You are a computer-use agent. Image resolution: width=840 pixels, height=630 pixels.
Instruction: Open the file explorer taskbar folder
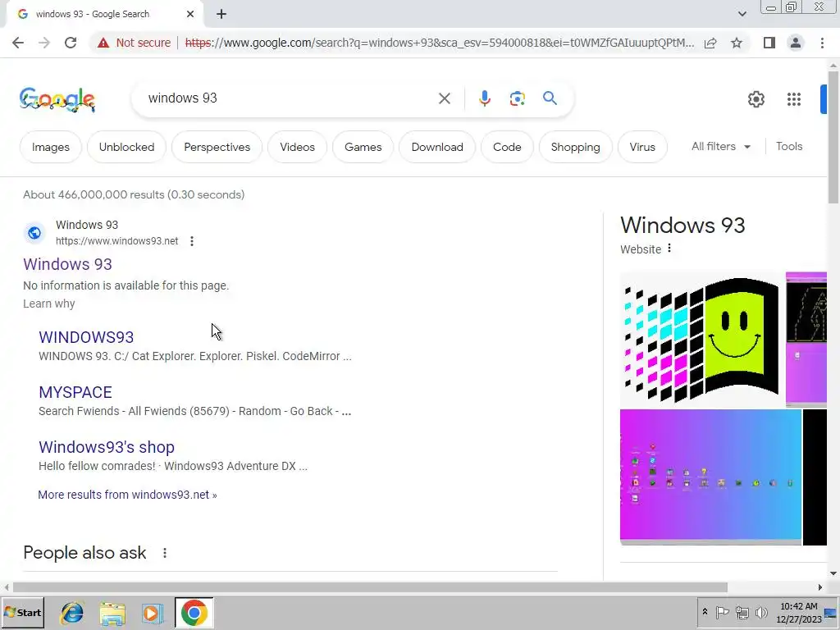coord(112,613)
